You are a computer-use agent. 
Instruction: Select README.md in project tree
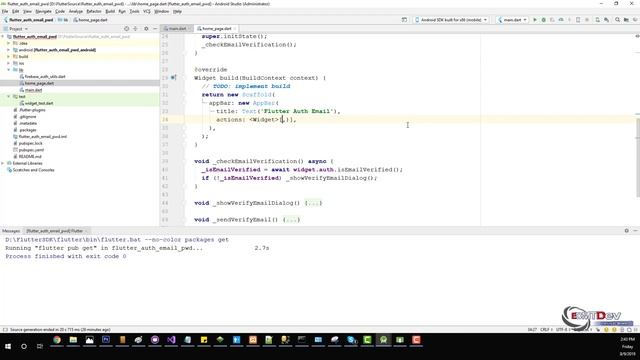pyautogui.click(x=30, y=156)
